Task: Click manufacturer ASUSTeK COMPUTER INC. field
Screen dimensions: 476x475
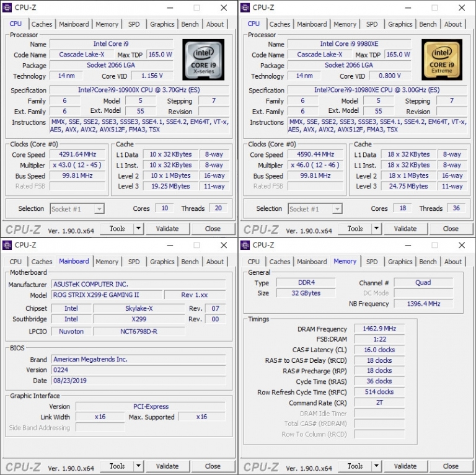Action: (139, 284)
